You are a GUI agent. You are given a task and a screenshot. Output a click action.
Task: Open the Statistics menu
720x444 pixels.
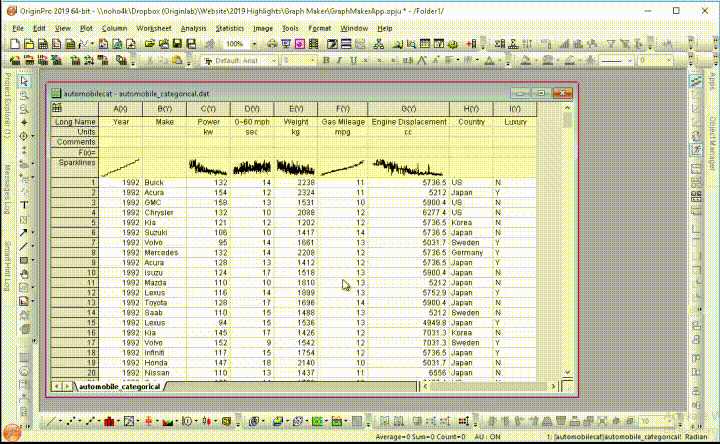[x=230, y=28]
